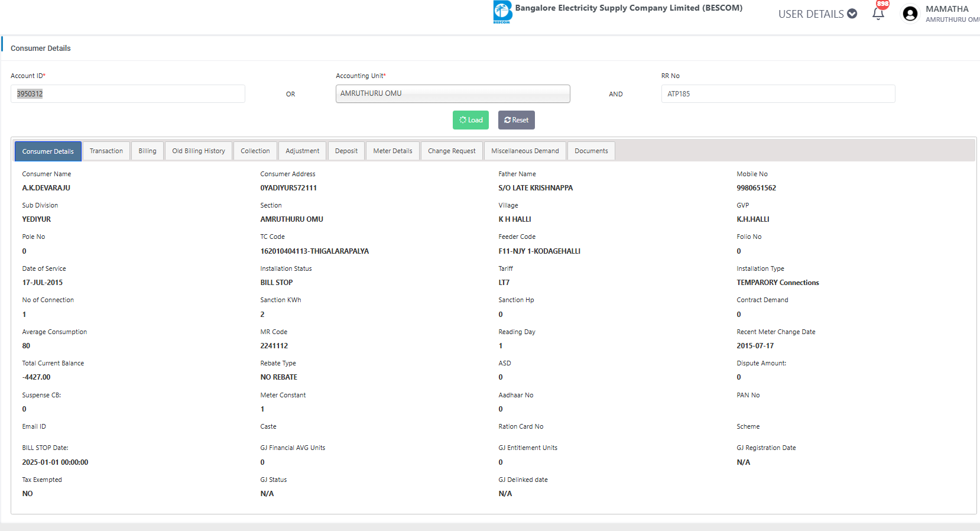This screenshot has height=531, width=980.
Task: Click the bill stop date 2025-01-01 00:00:00
Action: pos(55,462)
